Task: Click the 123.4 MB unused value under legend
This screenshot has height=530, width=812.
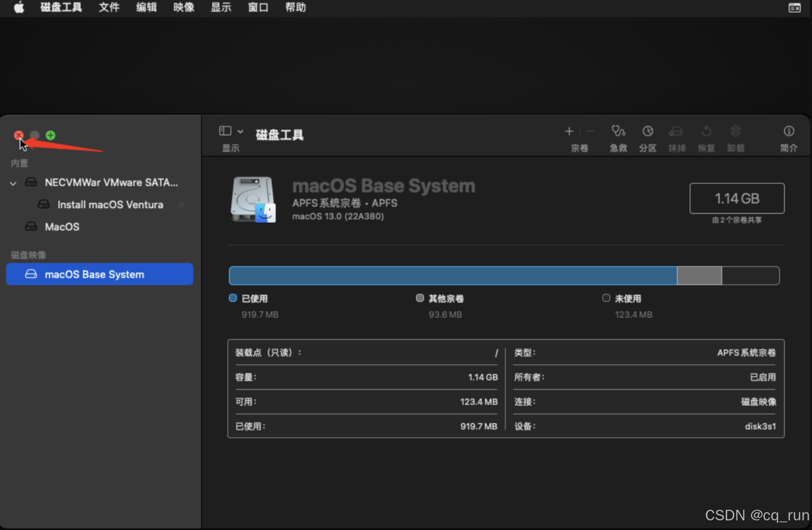Action: (634, 315)
